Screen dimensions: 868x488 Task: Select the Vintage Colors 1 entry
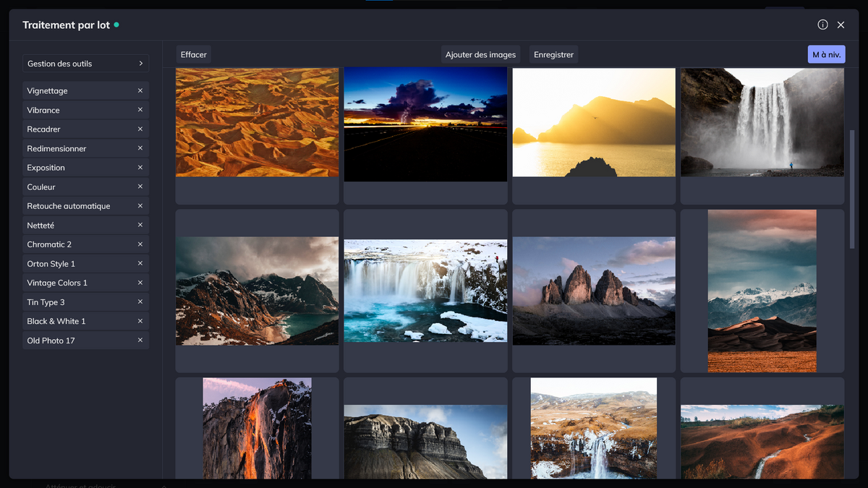pos(85,283)
